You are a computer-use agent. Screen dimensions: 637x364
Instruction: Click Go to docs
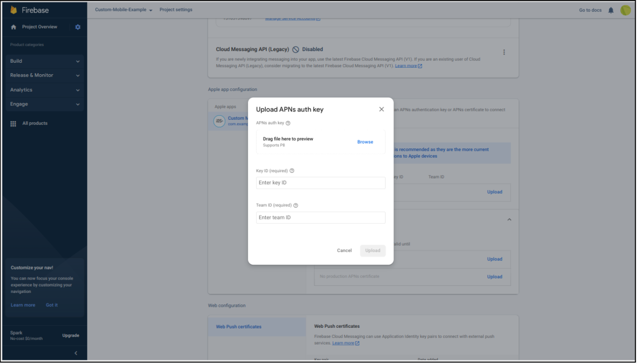[590, 10]
